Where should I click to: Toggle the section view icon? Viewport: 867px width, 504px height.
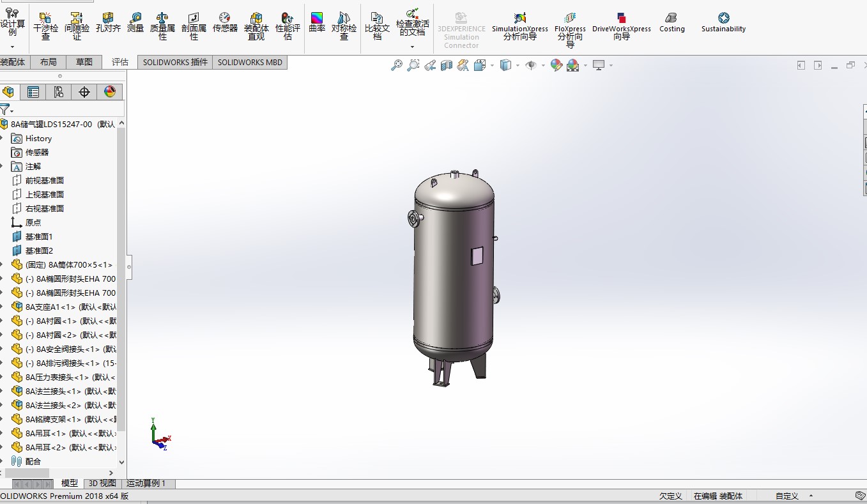pos(447,65)
